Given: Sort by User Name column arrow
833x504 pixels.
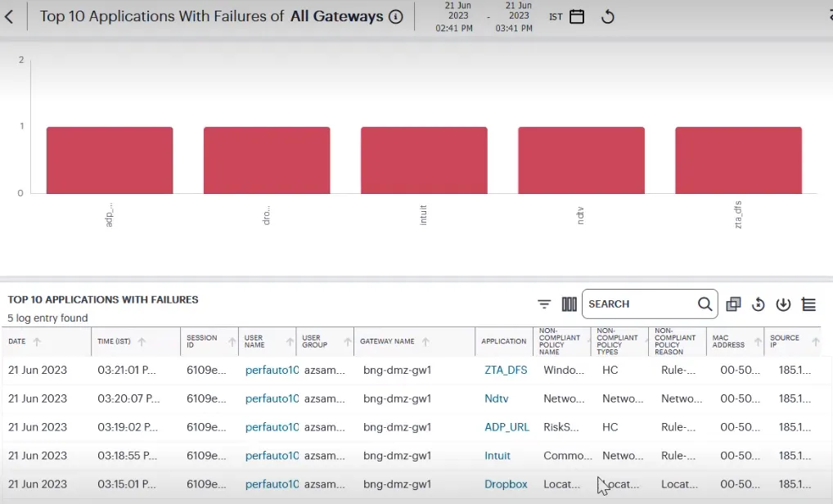Looking at the screenshot, I should pyautogui.click(x=290, y=341).
